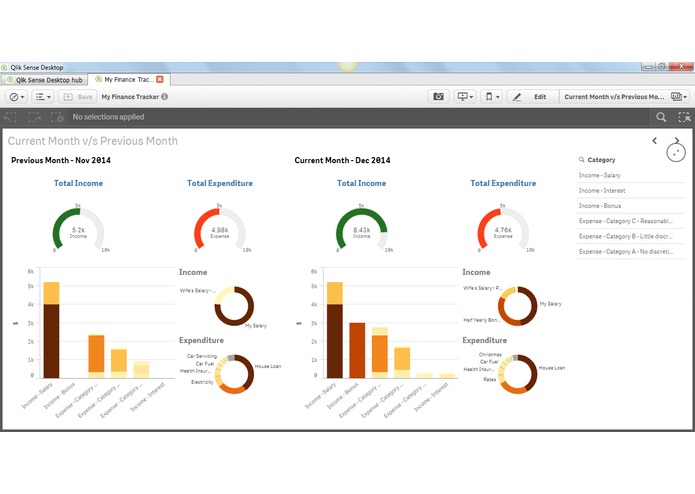The height and width of the screenshot is (494, 695).
Task: Step forward in selections
Action: pyautogui.click(x=34, y=117)
